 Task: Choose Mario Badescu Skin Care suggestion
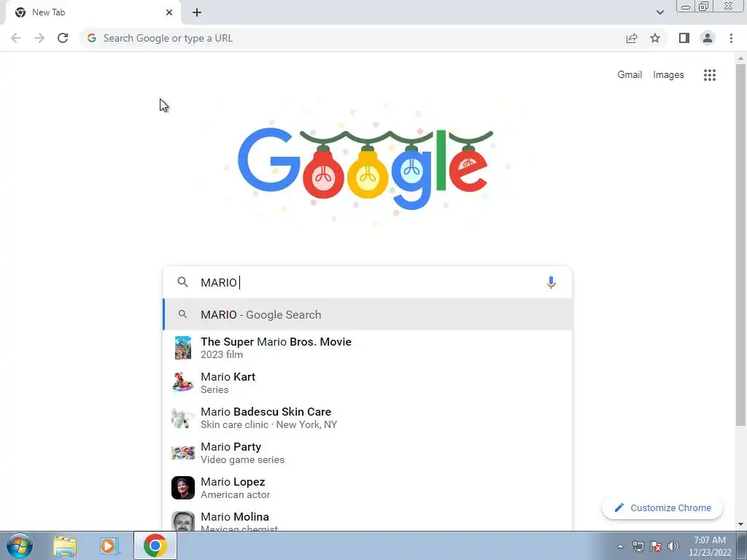point(368,418)
